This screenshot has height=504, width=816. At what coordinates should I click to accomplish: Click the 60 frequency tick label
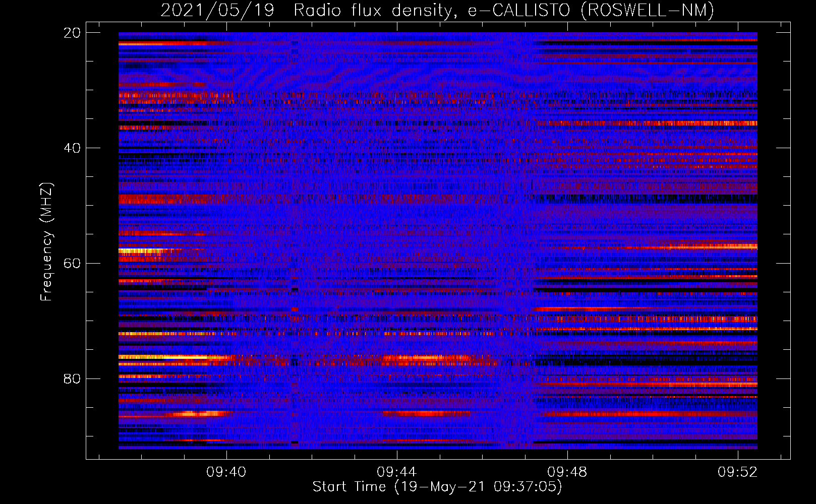pyautogui.click(x=72, y=264)
